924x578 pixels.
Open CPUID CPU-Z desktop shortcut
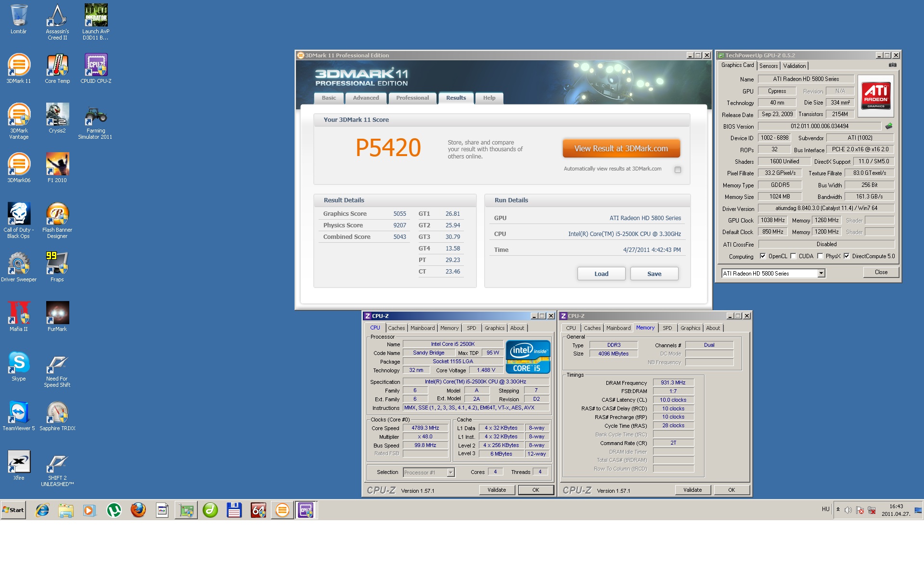tap(96, 68)
